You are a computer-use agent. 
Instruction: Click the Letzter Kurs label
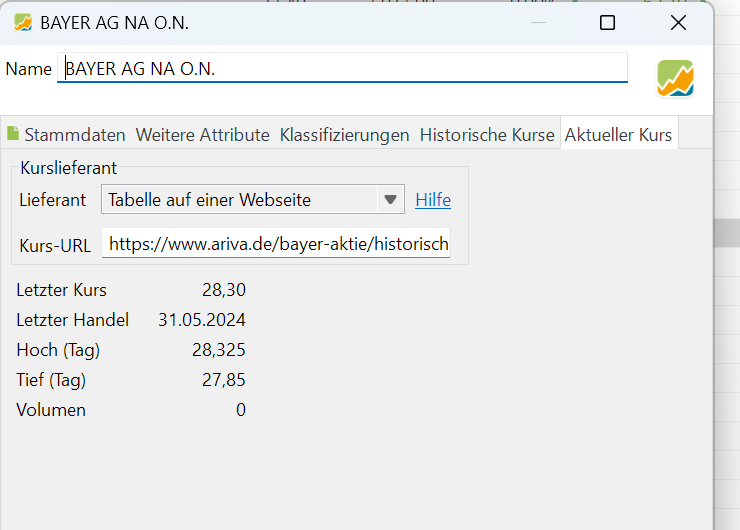(x=61, y=290)
